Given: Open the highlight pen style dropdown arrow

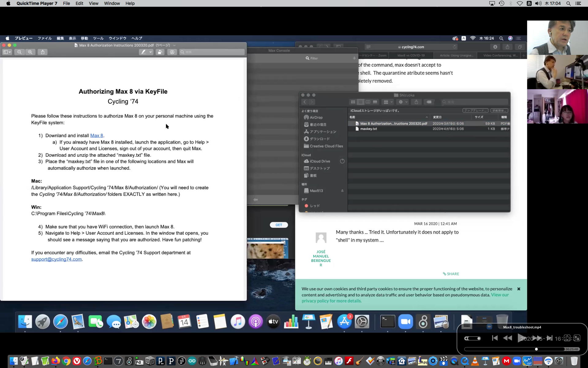Looking at the screenshot, I should tap(151, 52).
